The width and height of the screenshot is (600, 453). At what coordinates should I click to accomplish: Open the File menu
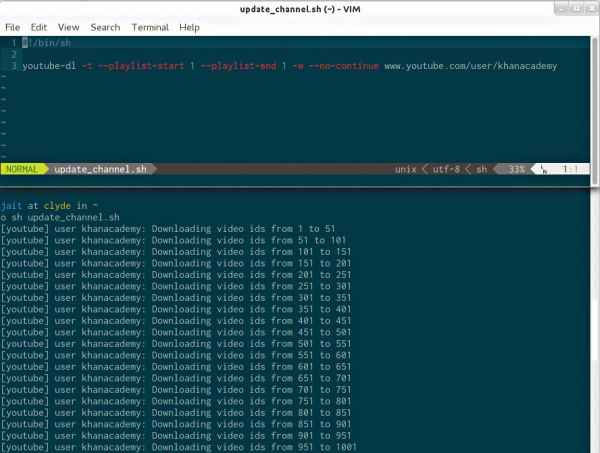click(13, 28)
